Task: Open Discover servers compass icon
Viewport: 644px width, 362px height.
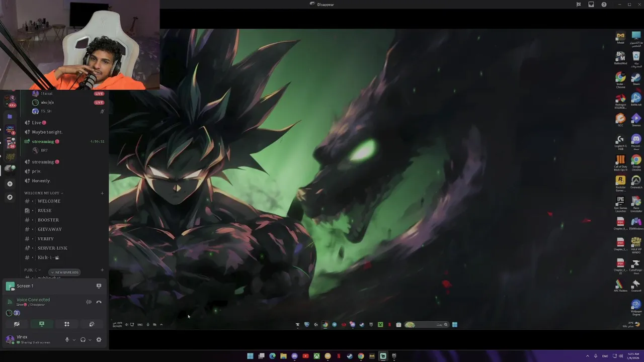Action: [10, 197]
